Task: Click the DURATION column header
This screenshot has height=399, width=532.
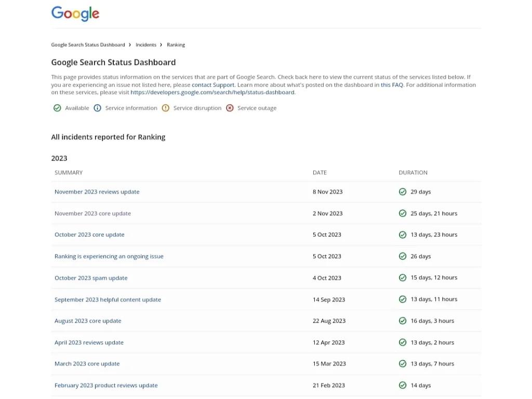Action: 413,172
